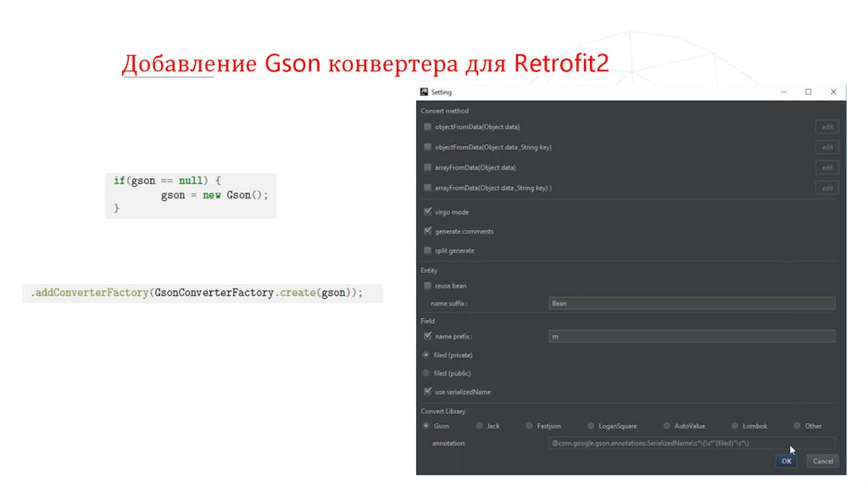
Task: Toggle the arrayFromData(Object data) checkbox
Action: [427, 167]
